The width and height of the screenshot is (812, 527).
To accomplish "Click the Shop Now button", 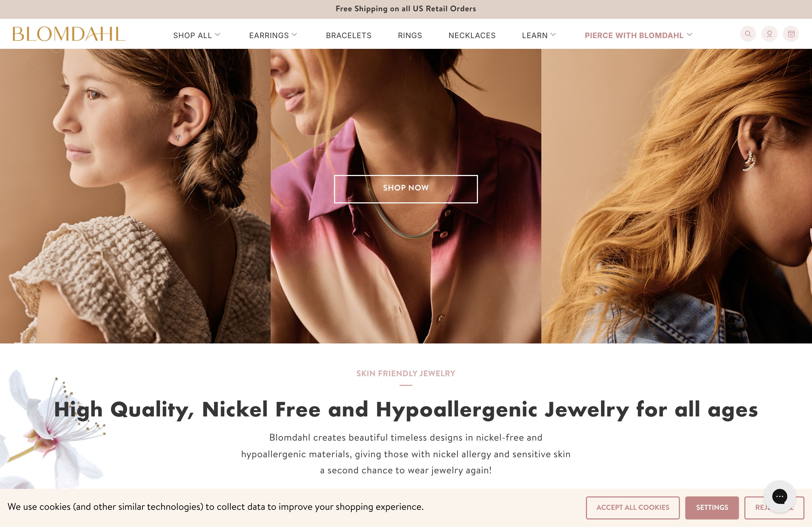I will 406,189.
